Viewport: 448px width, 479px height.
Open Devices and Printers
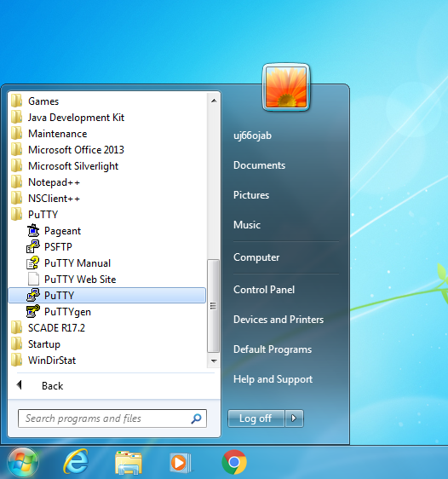pyautogui.click(x=279, y=320)
